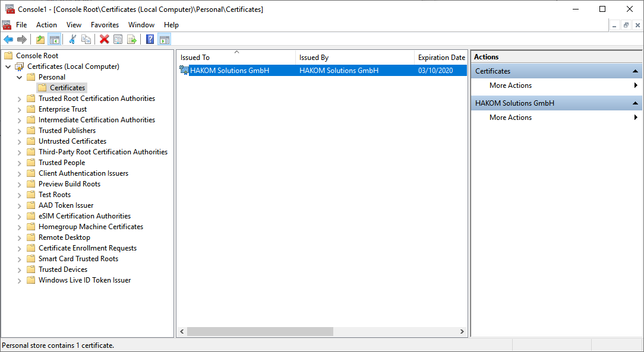This screenshot has width=644, height=352.
Task: Open More Actions under Certificates
Action: coord(510,85)
